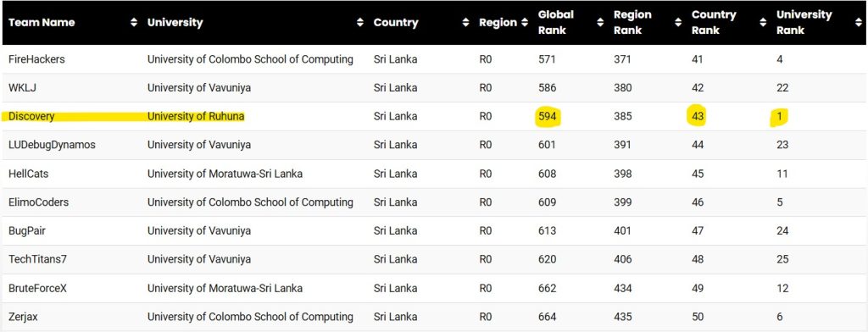868x332 pixels.
Task: Click the highlighted global rank 594
Action: click(548, 117)
